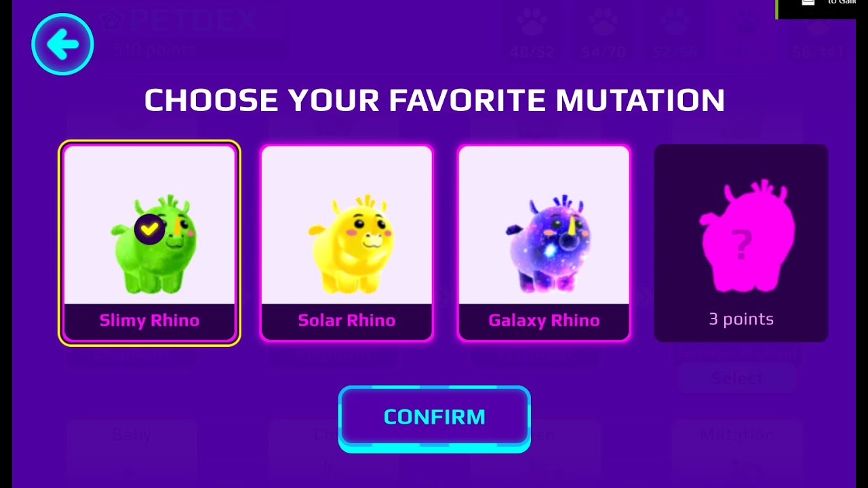
Task: Click the Choose Your Favorite Mutation heading
Action: tap(434, 100)
